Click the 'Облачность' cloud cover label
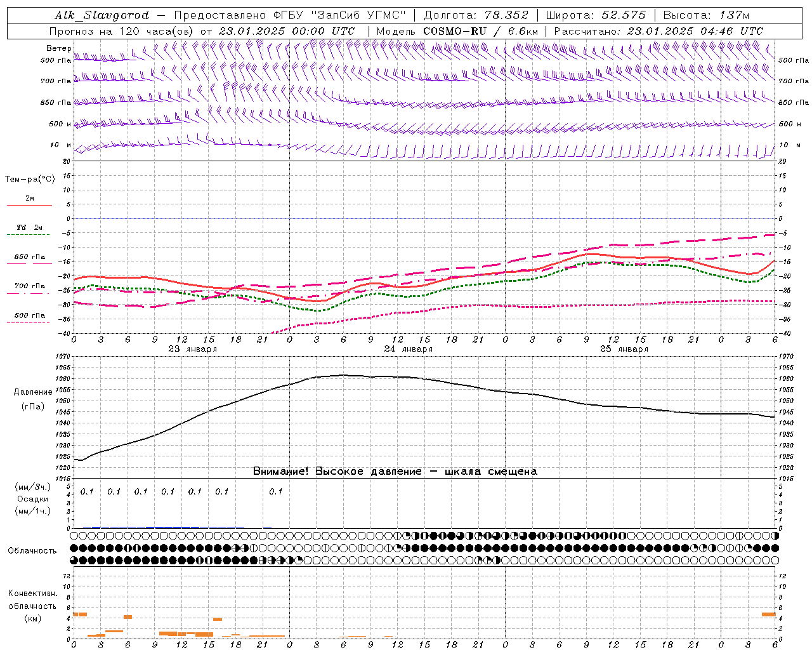Screen dimensions: 812x650 (32, 550)
